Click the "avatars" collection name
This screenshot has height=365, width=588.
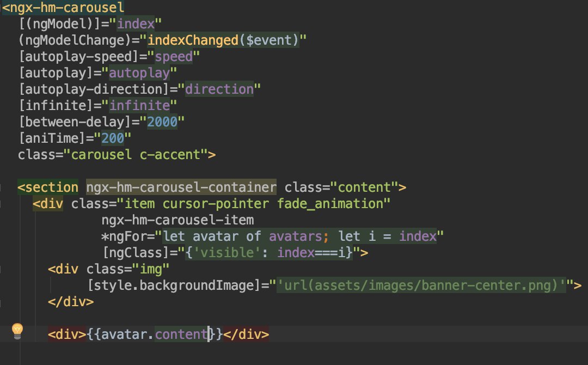pyautogui.click(x=296, y=236)
